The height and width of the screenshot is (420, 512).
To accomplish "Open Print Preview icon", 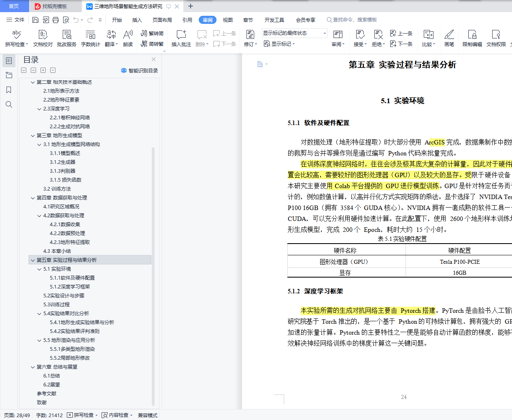I will 66,20.
